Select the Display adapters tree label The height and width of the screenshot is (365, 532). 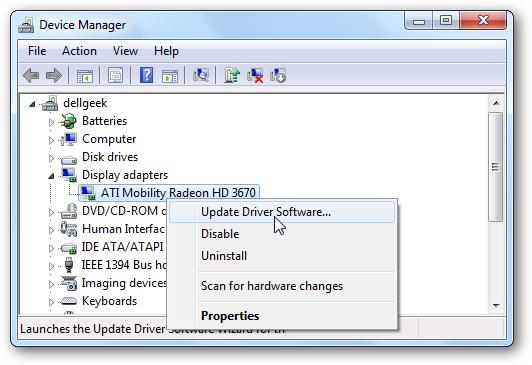tap(125, 175)
